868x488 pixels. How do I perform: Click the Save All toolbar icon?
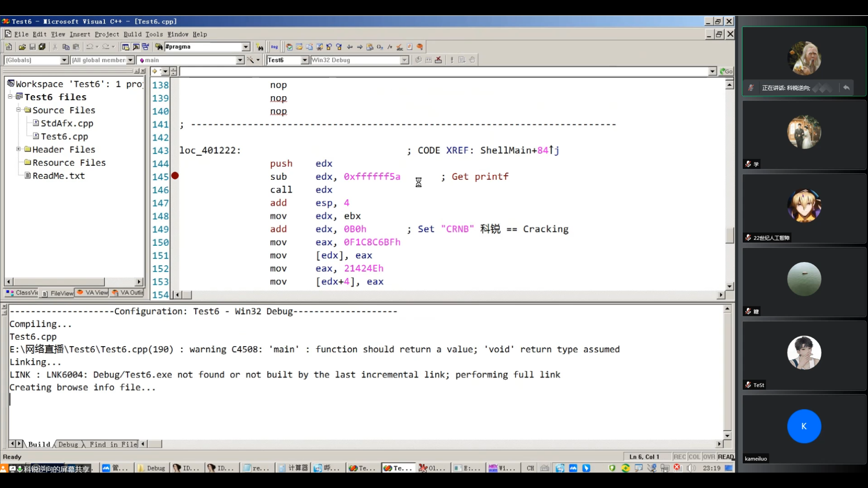(42, 47)
